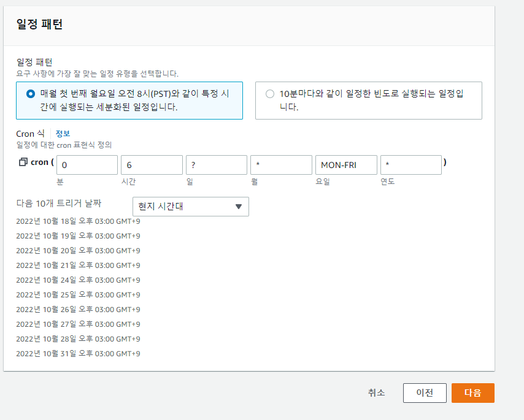This screenshot has width=524, height=420.
Task: Select the trigger date 2022년 10월 25일
Action: 78,295
